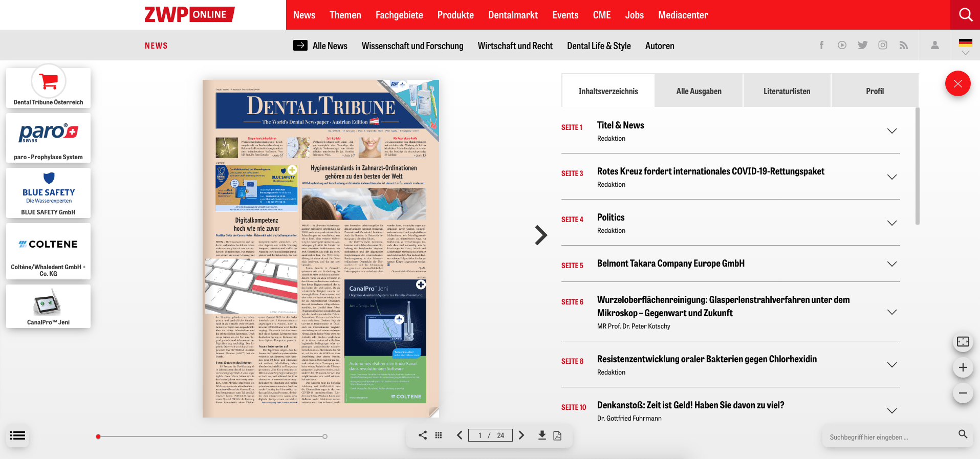Open the Coltène/Whaledent ad card
This screenshot has width=980, height=459.
[x=49, y=251]
